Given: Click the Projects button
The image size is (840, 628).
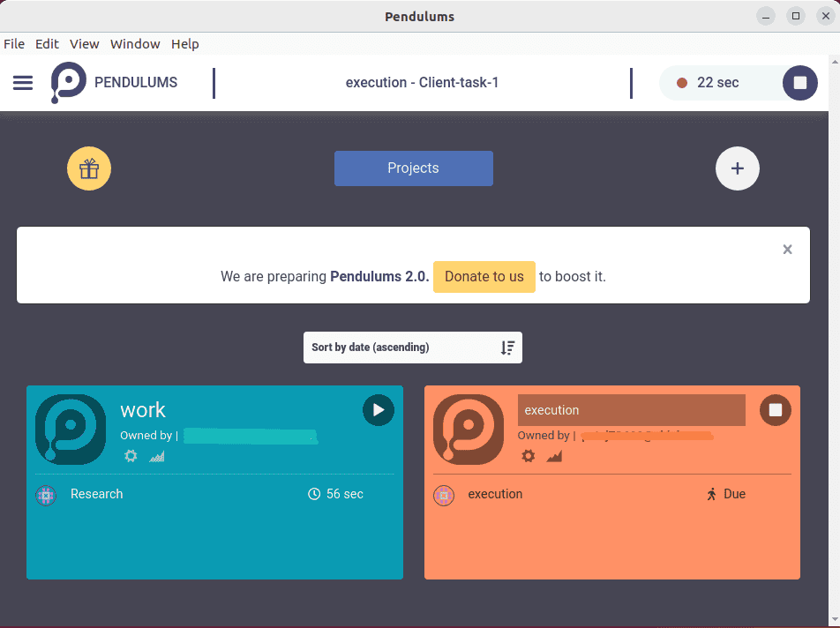Looking at the screenshot, I should (x=414, y=168).
